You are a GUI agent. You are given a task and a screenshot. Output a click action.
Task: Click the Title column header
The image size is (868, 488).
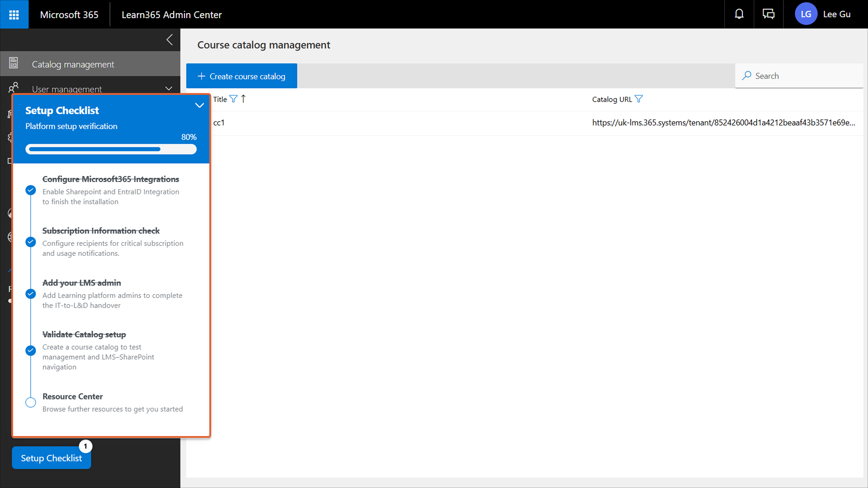[x=220, y=99]
